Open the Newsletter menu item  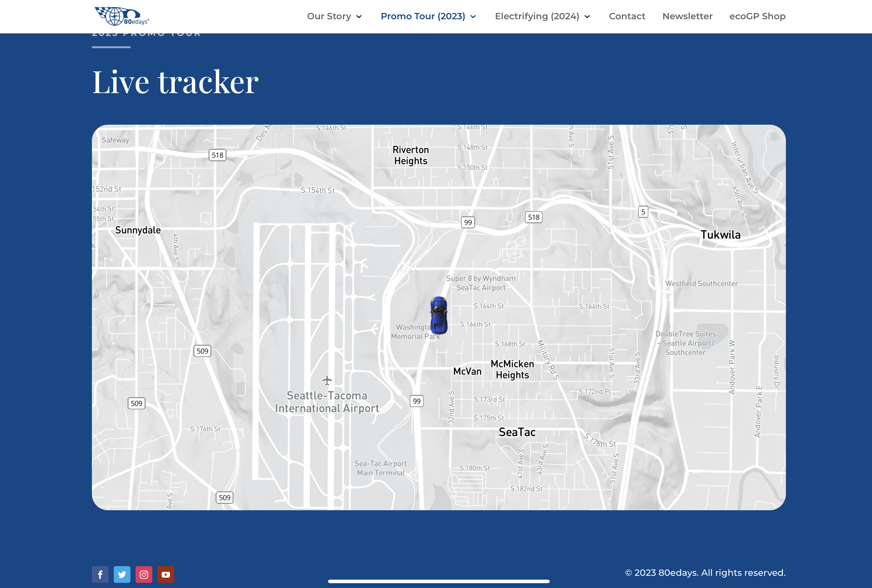point(687,16)
